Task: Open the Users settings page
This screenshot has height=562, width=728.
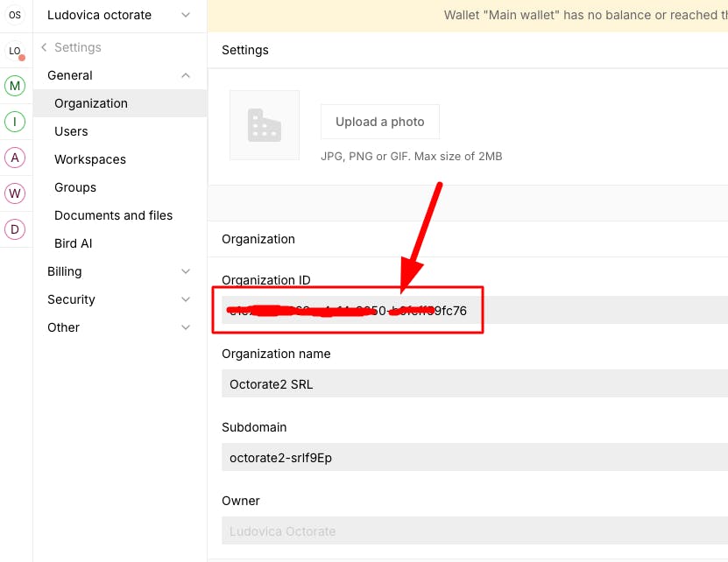Action: pos(71,131)
